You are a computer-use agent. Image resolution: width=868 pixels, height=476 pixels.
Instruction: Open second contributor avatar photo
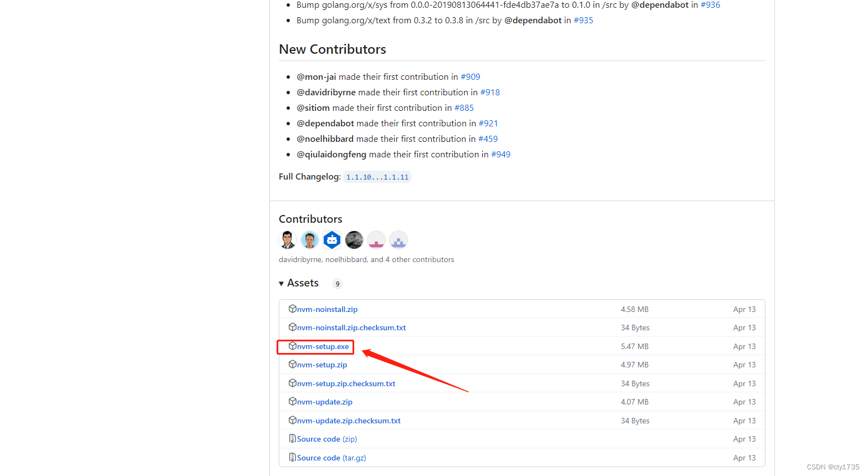point(310,240)
